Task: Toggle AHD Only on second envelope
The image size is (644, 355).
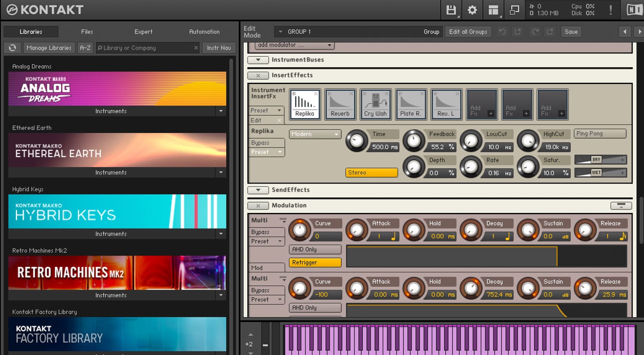Action: tap(315, 308)
